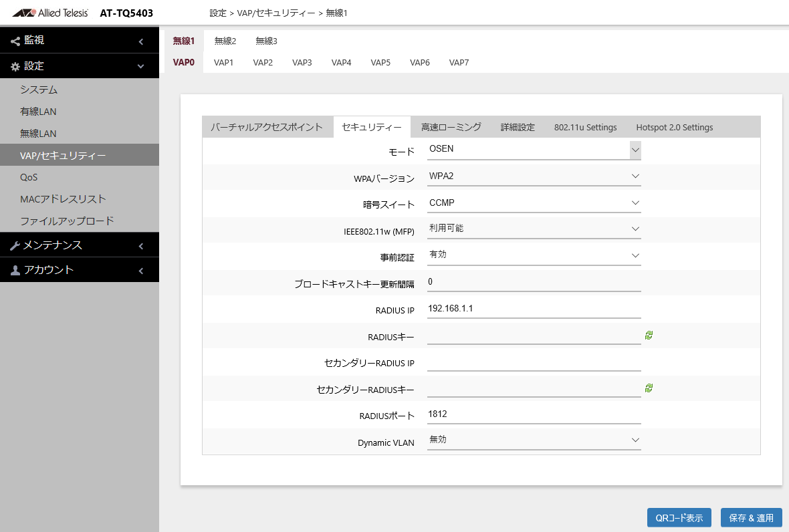Open the IEEE802.11w (MFP) dropdown
This screenshot has width=789, height=532.
[x=534, y=229]
